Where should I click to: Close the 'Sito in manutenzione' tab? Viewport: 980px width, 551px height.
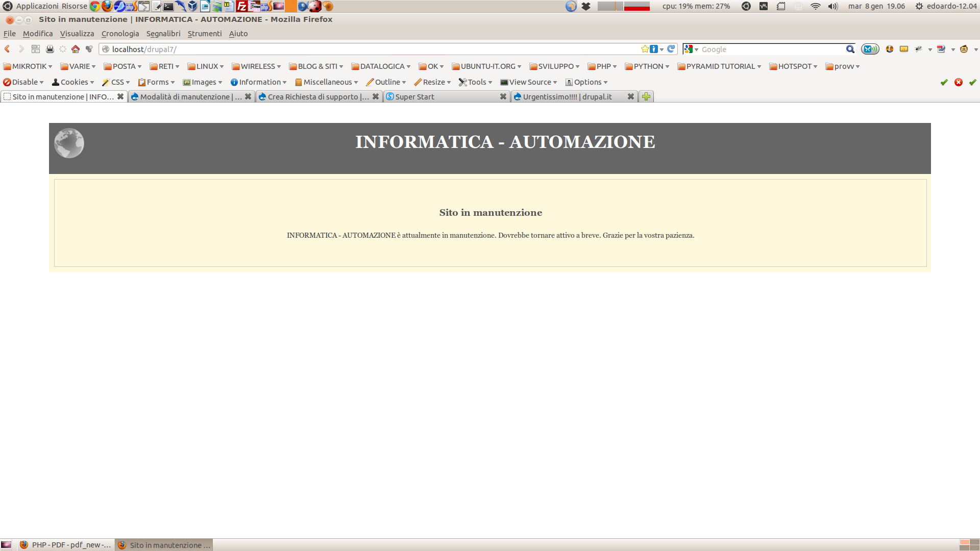click(120, 96)
